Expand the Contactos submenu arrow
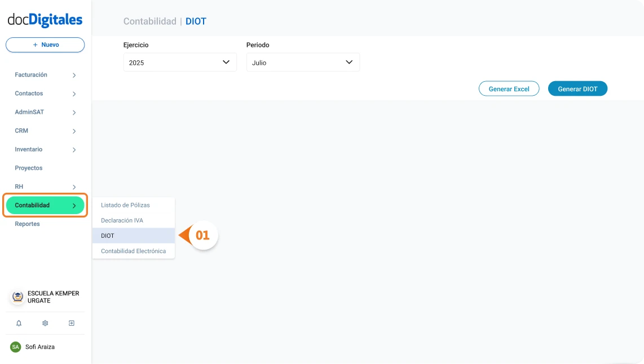Screen dimensions: 644x364 click(74, 94)
